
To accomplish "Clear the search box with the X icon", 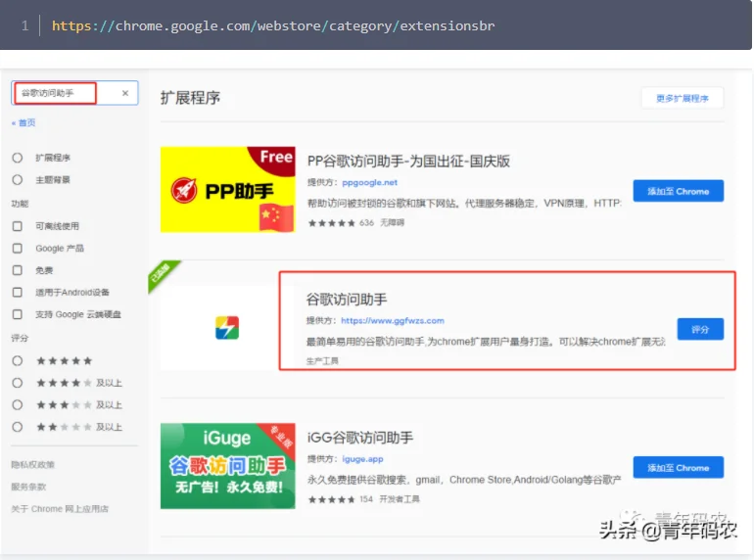I will [125, 93].
